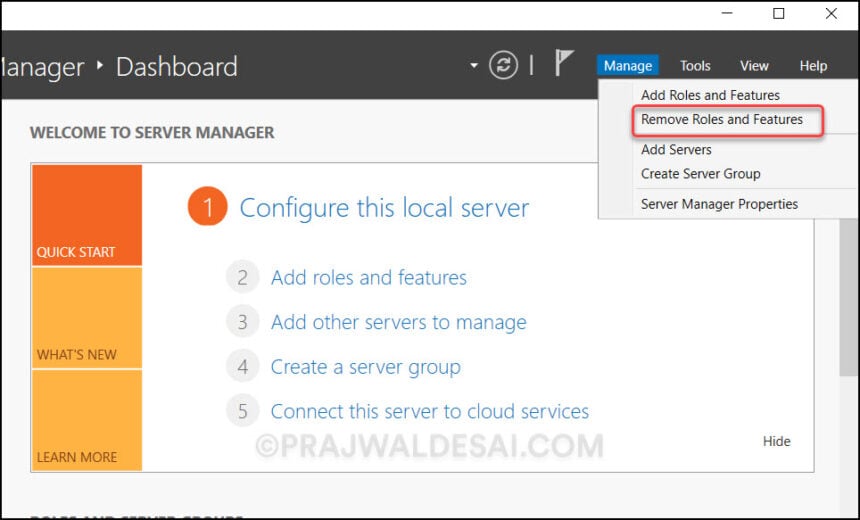
Task: Choose Remove Roles and Features
Action: tap(722, 120)
